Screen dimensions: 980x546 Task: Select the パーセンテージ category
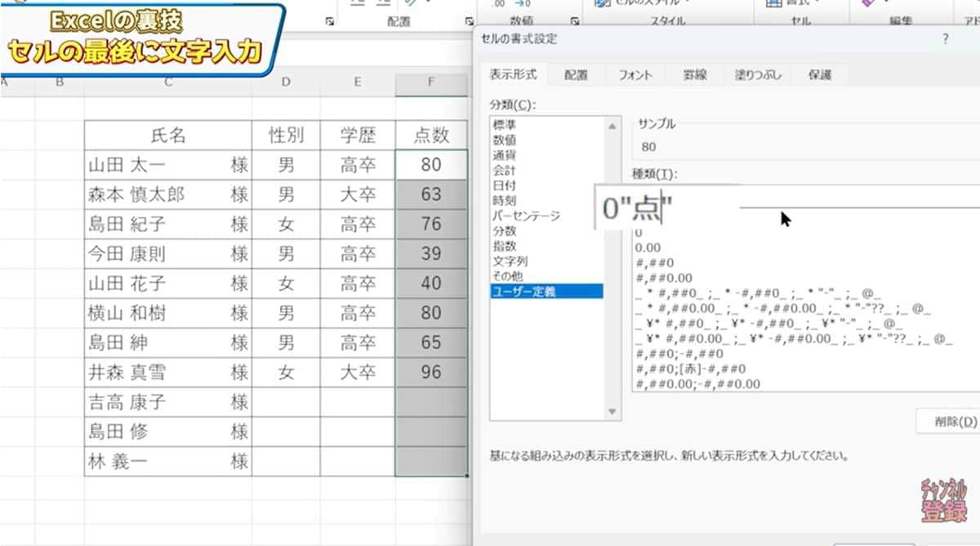(527, 216)
